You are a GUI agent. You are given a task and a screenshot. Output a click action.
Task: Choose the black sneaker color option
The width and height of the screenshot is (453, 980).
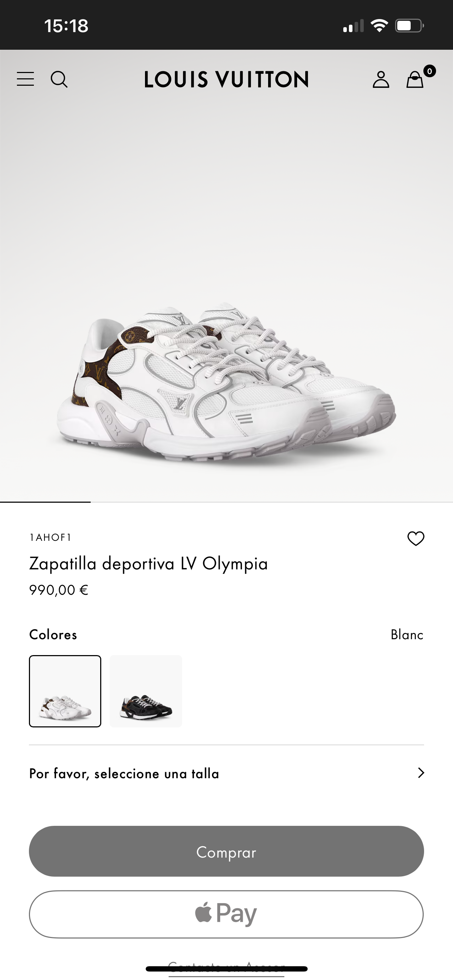[146, 691]
